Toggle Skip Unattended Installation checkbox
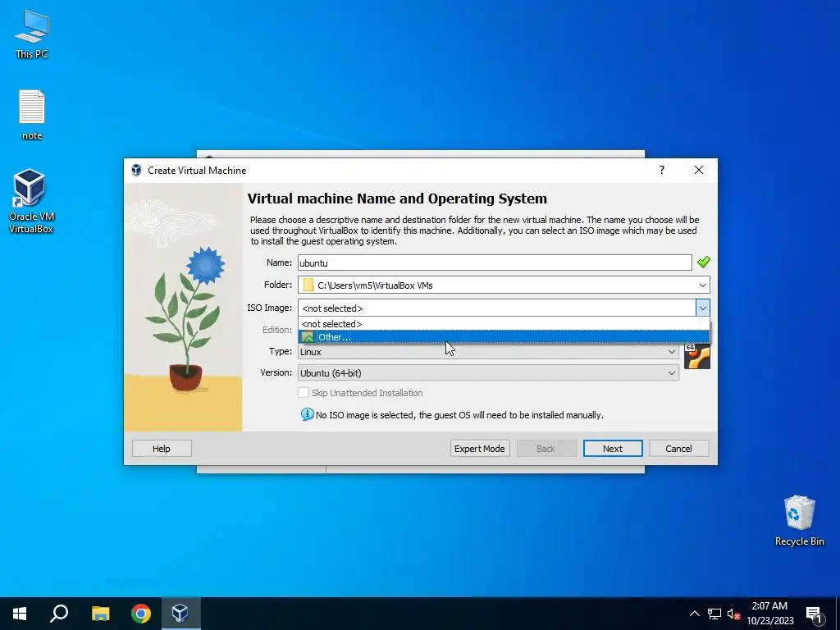840x630 pixels. (x=304, y=393)
